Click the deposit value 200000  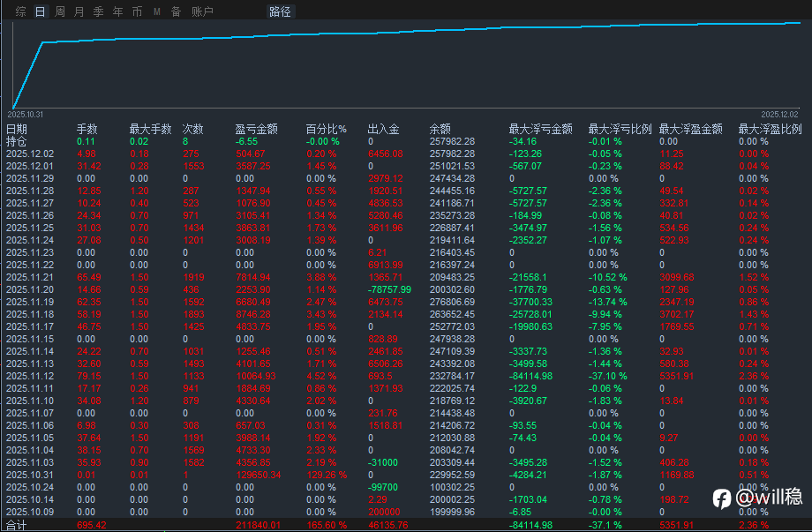[384, 512]
